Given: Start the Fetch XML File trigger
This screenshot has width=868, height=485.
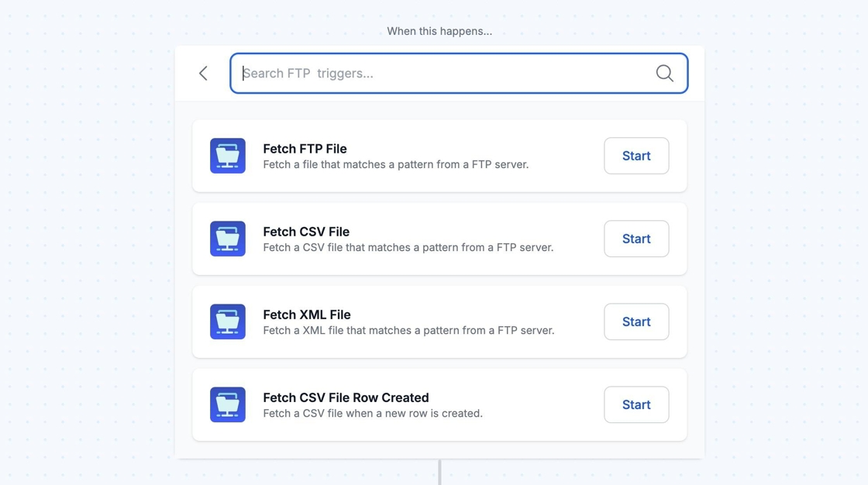Looking at the screenshot, I should tap(636, 322).
